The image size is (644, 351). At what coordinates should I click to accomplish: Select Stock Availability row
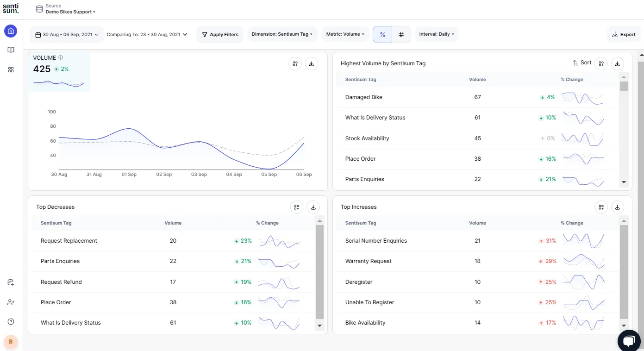pos(478,138)
